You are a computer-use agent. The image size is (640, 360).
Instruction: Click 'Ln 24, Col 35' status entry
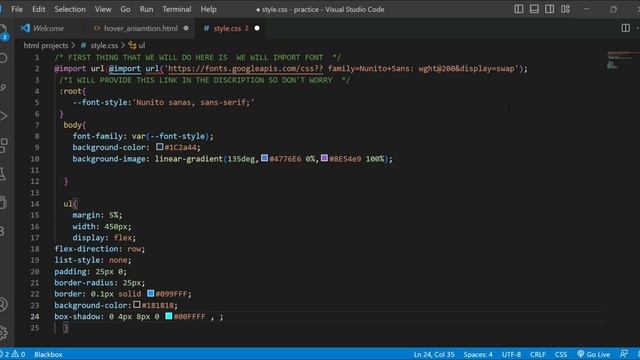433,354
